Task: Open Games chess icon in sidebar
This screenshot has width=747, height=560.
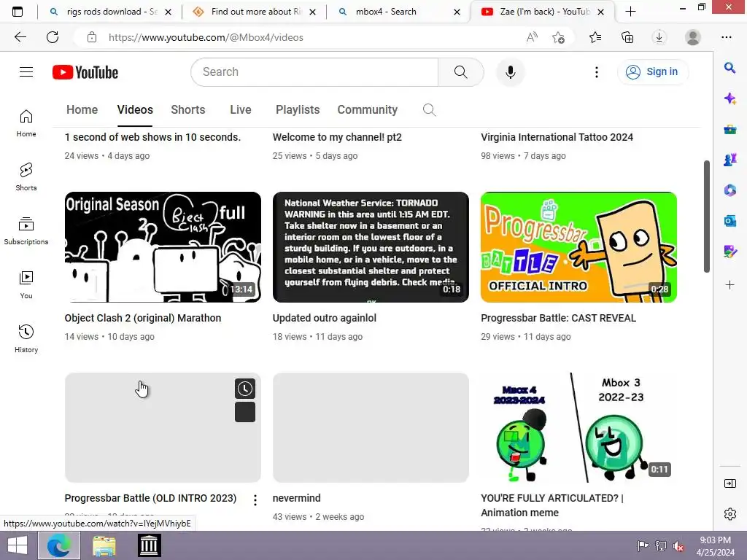Action: (729, 160)
